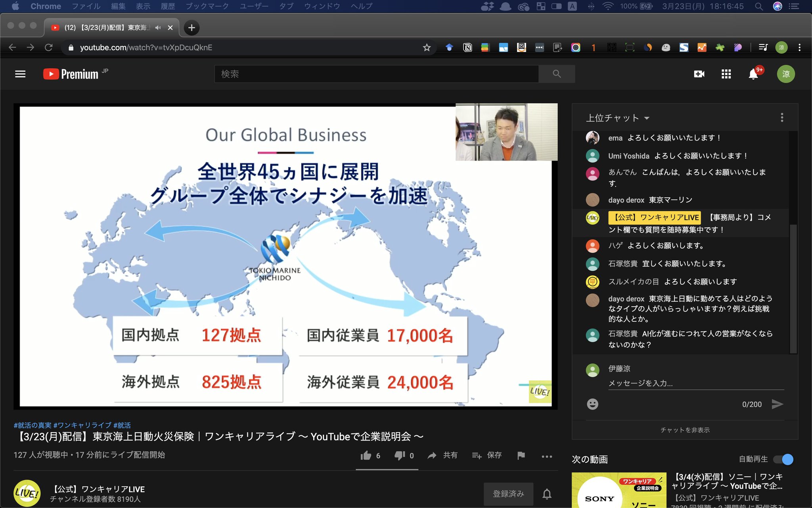Open the macOS notification center icon
The height and width of the screenshot is (508, 812).
(794, 6)
